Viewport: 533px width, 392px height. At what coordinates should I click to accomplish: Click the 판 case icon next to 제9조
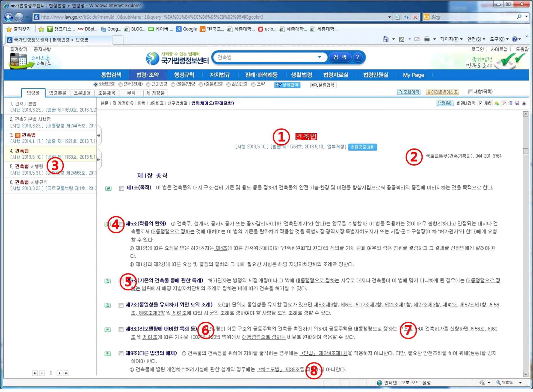click(108, 354)
